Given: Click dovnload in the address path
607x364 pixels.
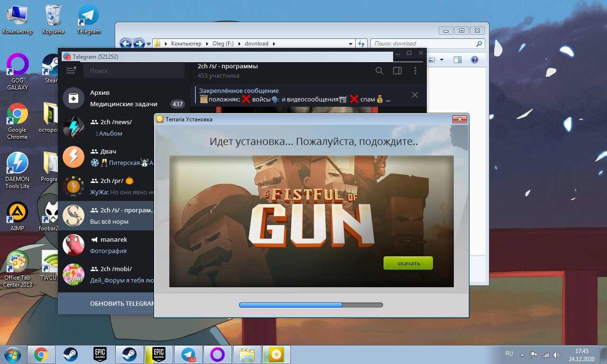Looking at the screenshot, I should pyautogui.click(x=257, y=44).
